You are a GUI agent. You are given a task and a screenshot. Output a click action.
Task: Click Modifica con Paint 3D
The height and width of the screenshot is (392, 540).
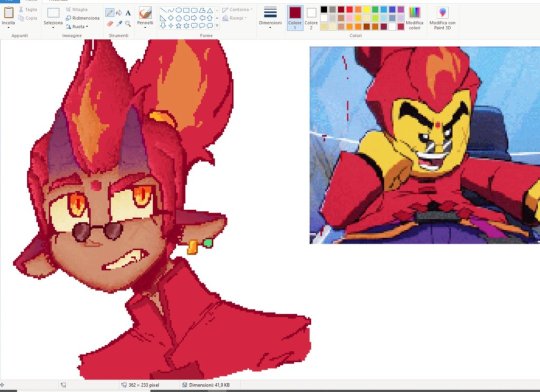tap(443, 18)
